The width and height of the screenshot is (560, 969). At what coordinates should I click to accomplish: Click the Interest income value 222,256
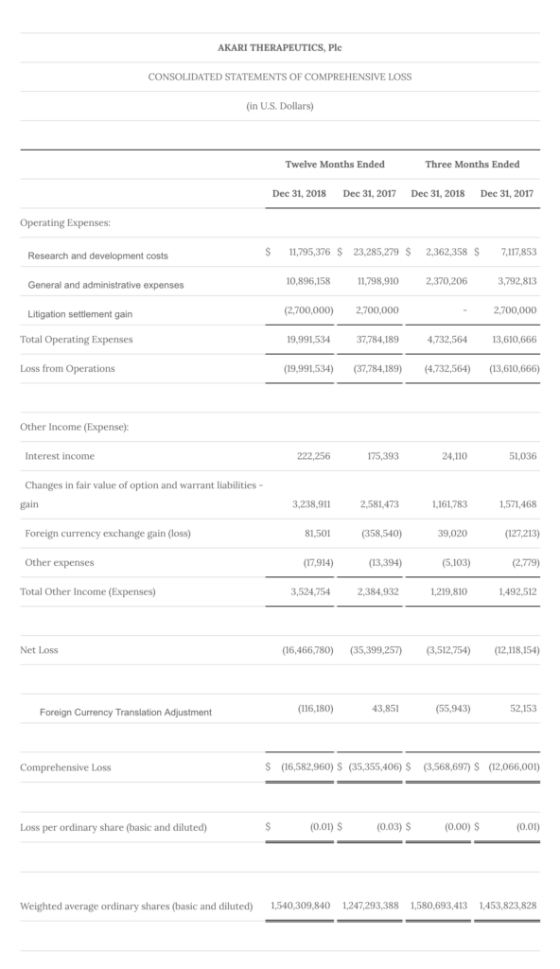click(x=314, y=456)
